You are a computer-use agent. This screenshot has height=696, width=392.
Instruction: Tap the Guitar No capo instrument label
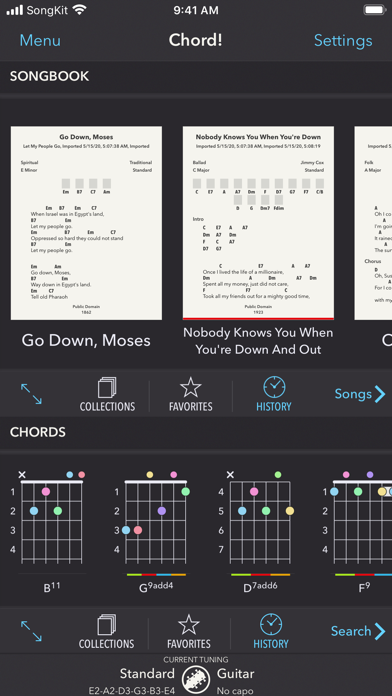pos(236,682)
